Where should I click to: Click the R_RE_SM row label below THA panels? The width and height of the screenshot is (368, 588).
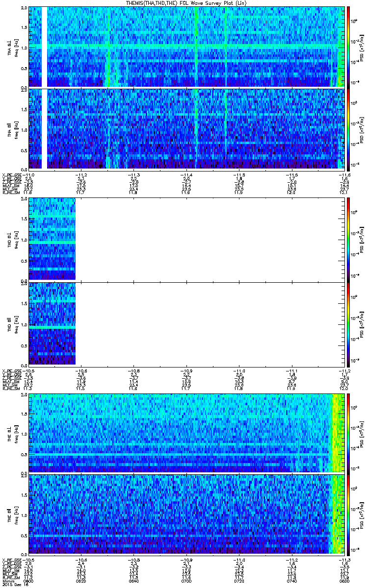pos(11,193)
